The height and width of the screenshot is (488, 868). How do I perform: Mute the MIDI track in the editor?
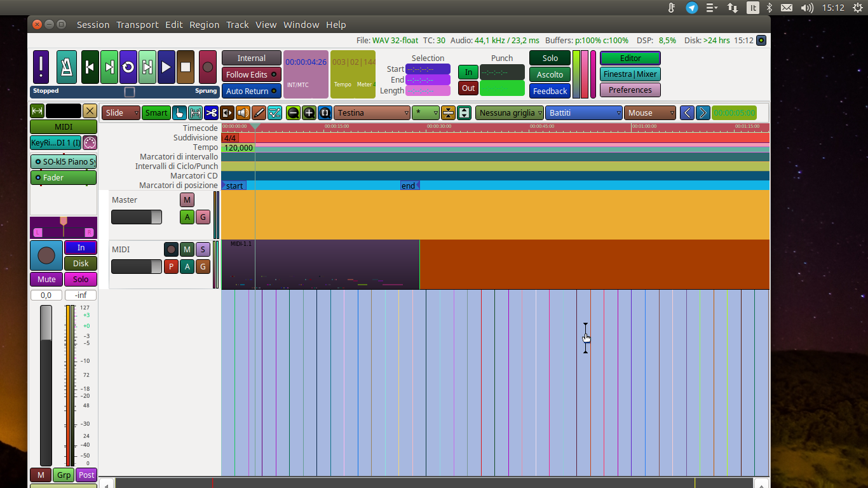[x=187, y=249]
